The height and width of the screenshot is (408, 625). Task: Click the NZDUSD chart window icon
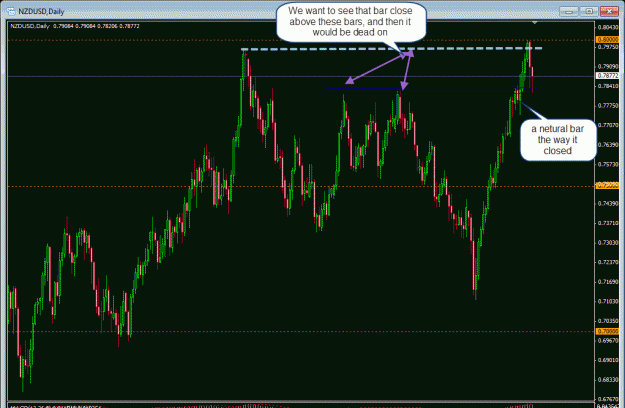point(11,11)
